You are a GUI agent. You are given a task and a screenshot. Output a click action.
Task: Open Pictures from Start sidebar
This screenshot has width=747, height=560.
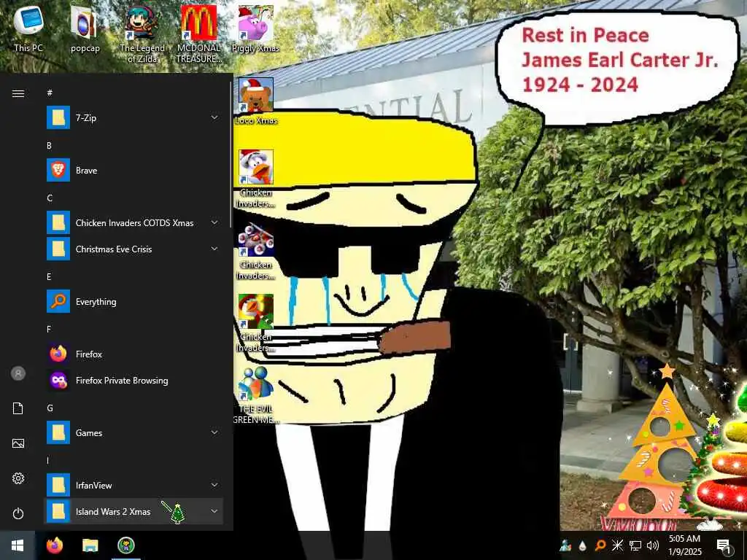18,443
